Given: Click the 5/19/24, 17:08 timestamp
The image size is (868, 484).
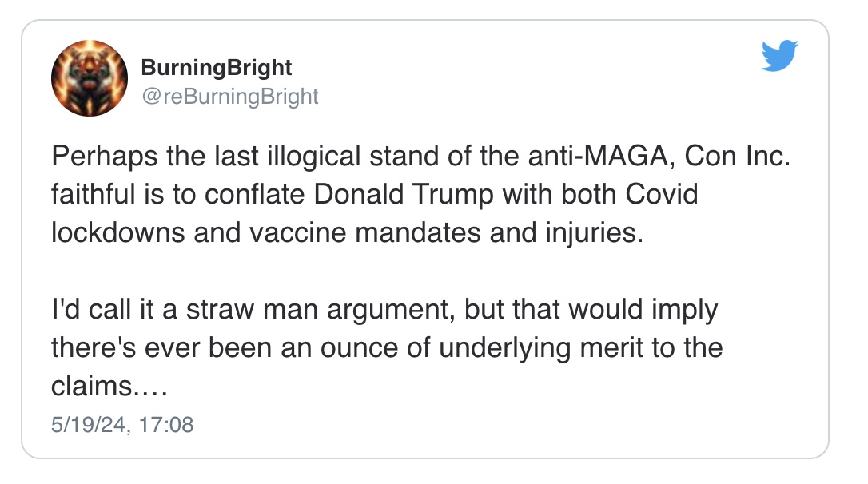Looking at the screenshot, I should click(x=122, y=423).
